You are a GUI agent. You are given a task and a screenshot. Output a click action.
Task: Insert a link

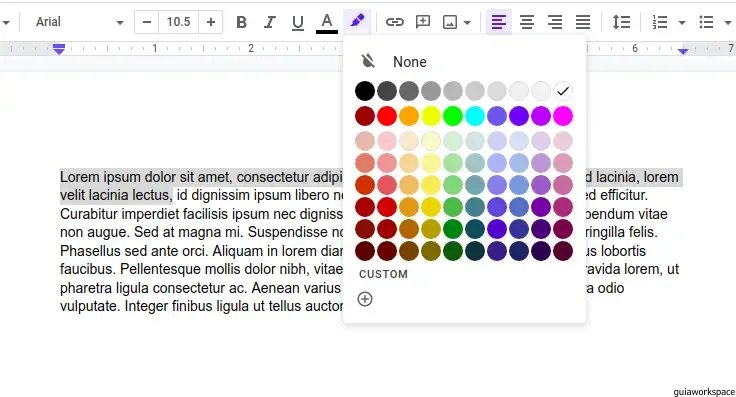[x=395, y=22]
